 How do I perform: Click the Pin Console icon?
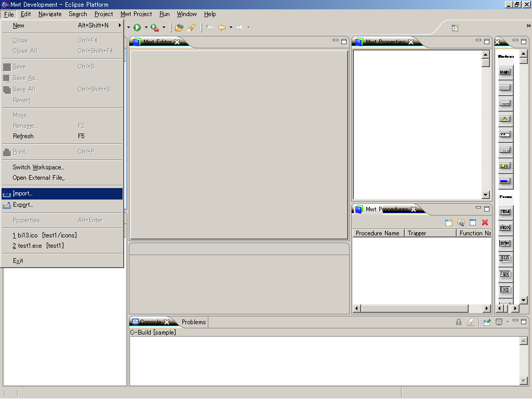coord(487,322)
